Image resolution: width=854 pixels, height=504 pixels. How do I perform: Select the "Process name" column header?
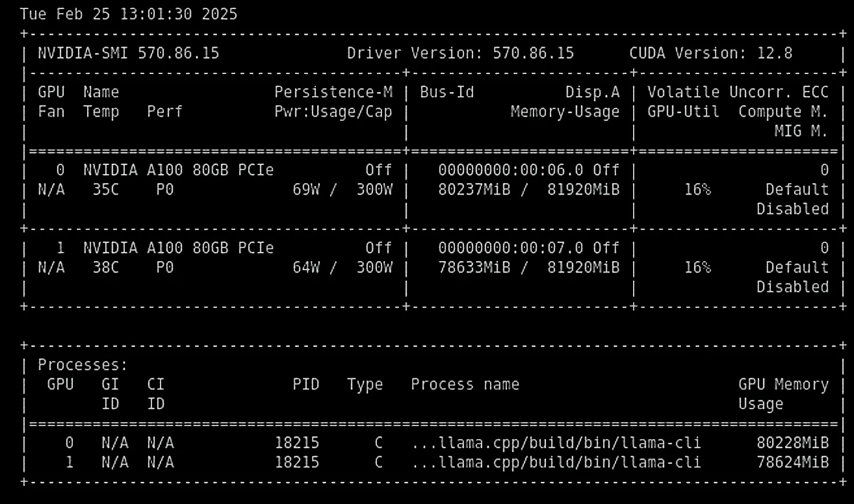(x=465, y=385)
